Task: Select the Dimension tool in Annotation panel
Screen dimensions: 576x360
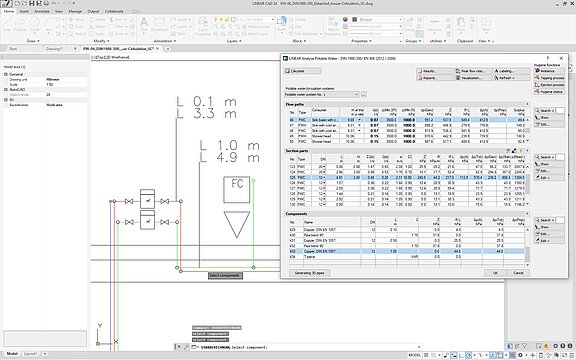Action: (x=159, y=24)
